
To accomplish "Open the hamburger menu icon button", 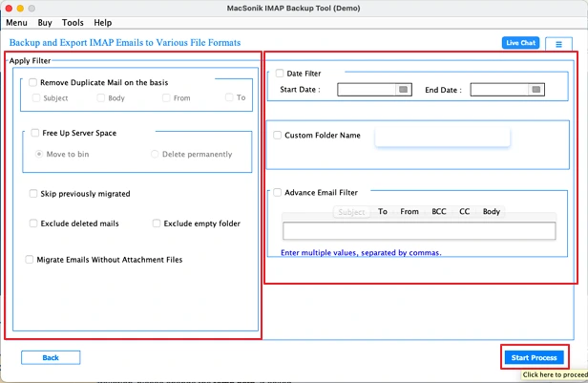I will [558, 44].
